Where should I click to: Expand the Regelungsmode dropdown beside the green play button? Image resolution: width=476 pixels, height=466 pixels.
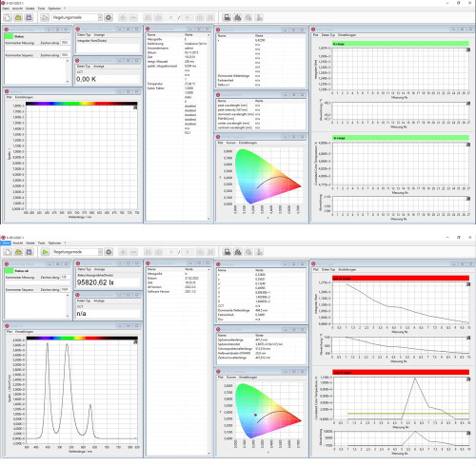point(100,252)
